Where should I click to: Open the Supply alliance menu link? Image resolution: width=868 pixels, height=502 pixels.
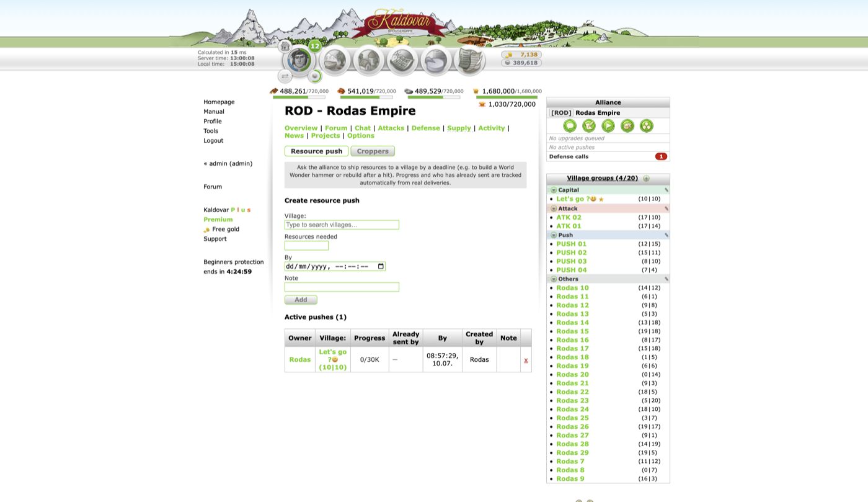tap(459, 128)
